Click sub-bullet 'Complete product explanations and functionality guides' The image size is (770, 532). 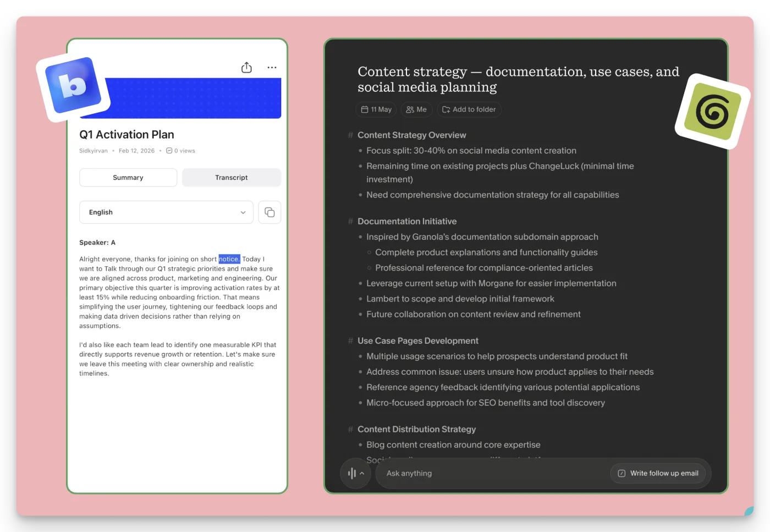coord(486,253)
